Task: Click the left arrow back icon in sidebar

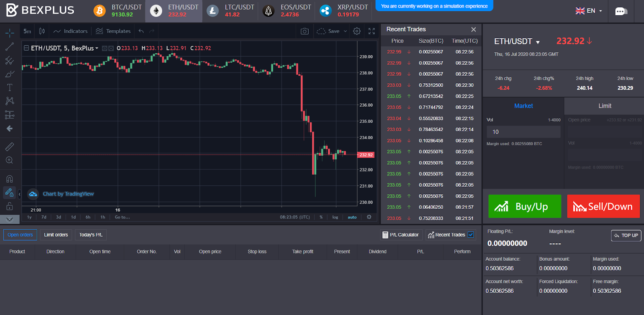Action: click(10, 129)
